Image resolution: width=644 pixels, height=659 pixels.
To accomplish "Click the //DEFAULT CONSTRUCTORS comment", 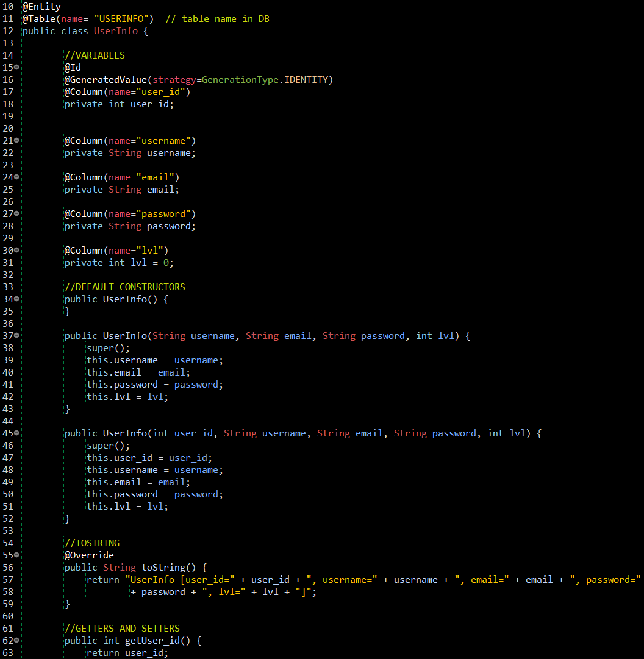I will (125, 287).
